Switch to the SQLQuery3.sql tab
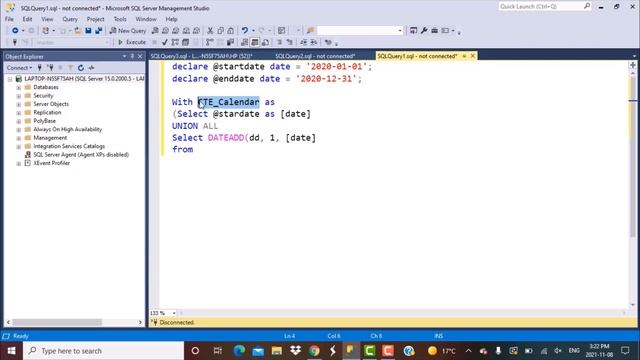This screenshot has height=360, width=640. tap(202, 56)
